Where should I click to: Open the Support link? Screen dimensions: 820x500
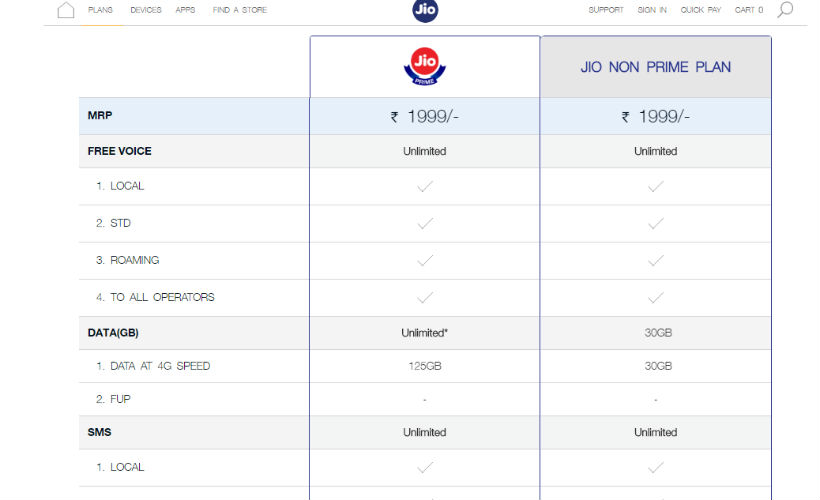click(x=606, y=10)
